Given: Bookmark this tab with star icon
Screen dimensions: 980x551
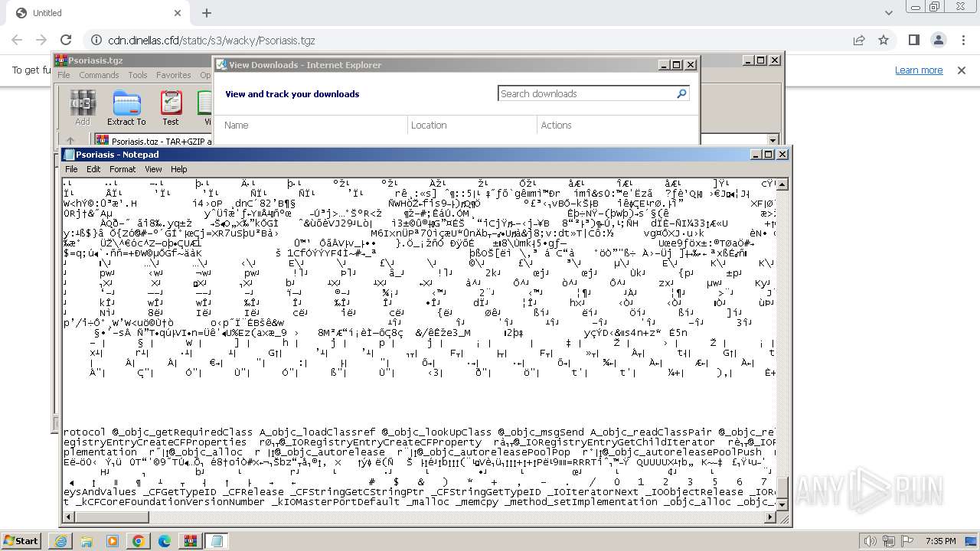Looking at the screenshot, I should coord(884,40).
